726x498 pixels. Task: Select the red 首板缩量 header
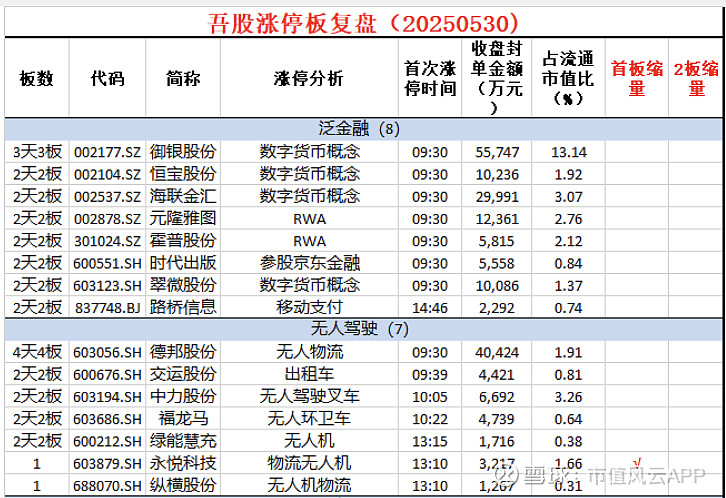coord(637,78)
